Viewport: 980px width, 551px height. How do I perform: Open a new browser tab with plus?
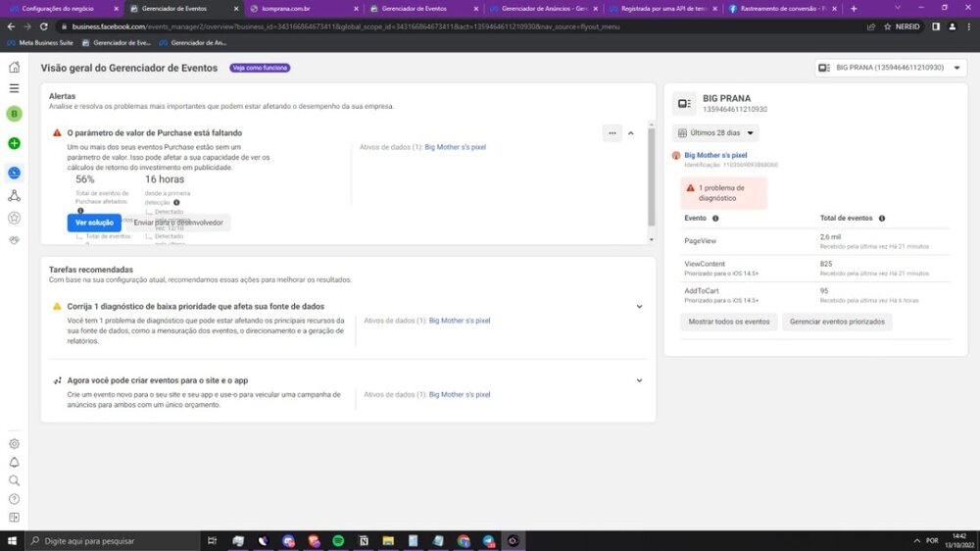tap(854, 9)
